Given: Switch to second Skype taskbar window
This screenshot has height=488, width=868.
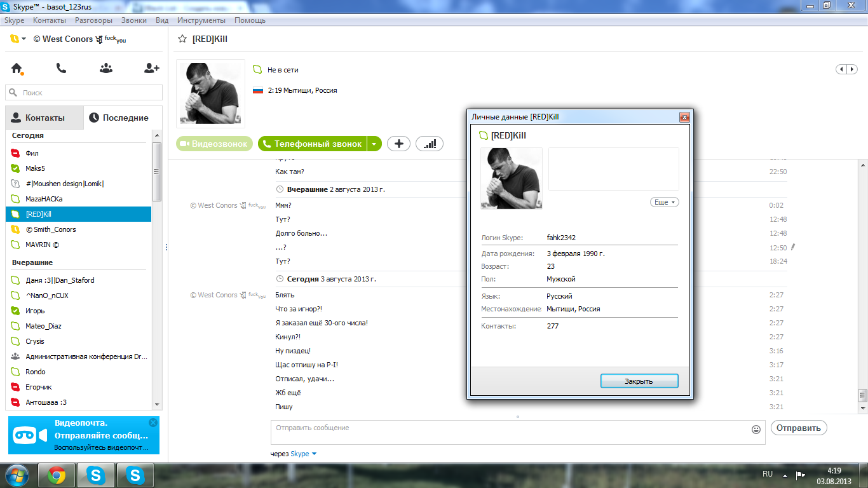Looking at the screenshot, I should coord(135,475).
